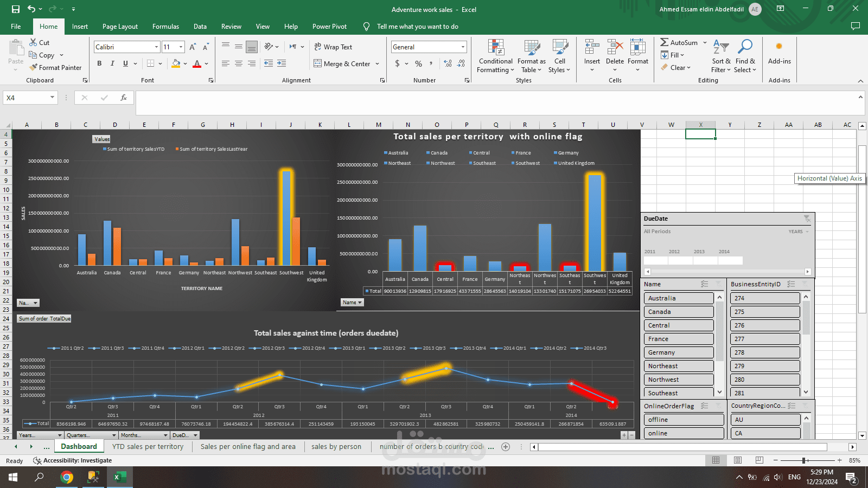
Task: Apply the yellow fill color
Action: pyautogui.click(x=176, y=63)
